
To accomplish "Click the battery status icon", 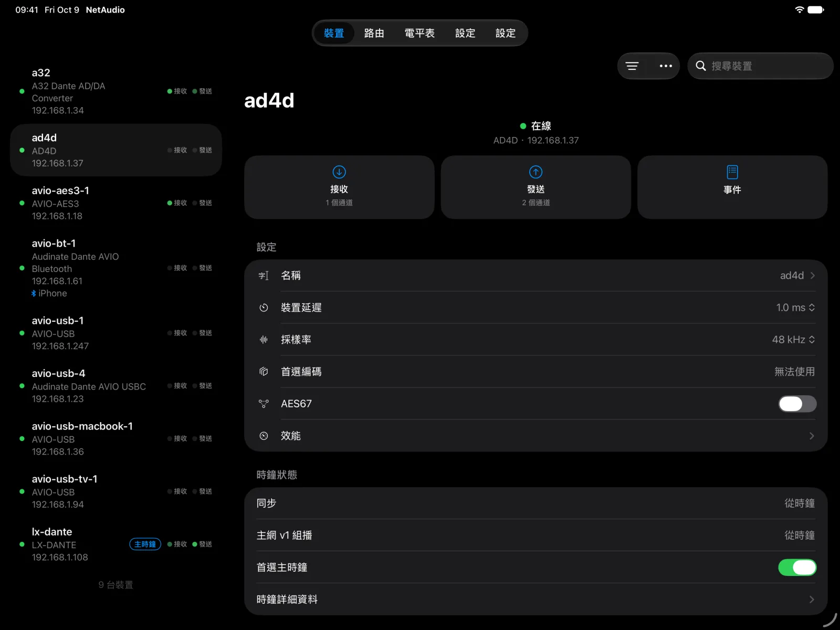I will tap(816, 9).
